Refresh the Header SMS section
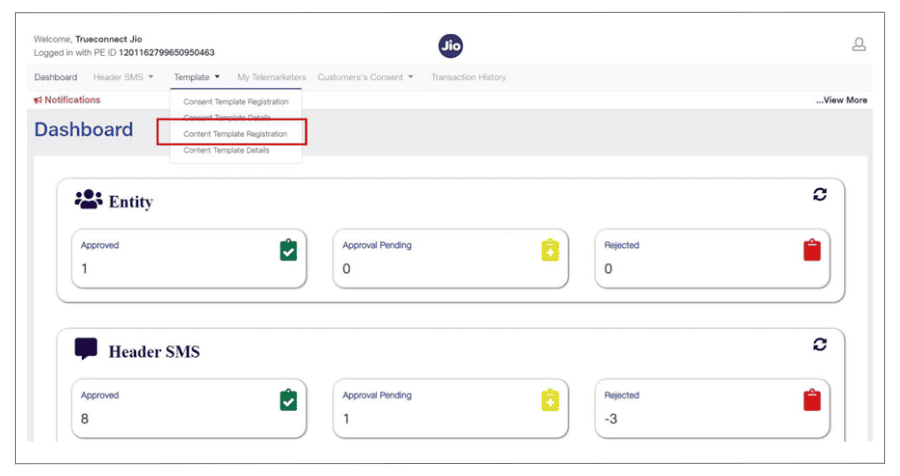The width and height of the screenshot is (900, 476). (x=820, y=345)
